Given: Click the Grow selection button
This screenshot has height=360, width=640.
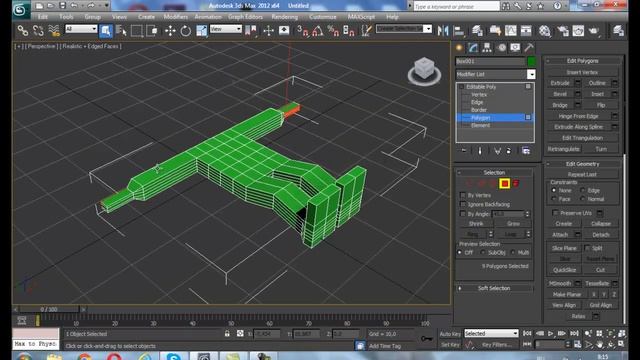Looking at the screenshot, I should 513,224.
